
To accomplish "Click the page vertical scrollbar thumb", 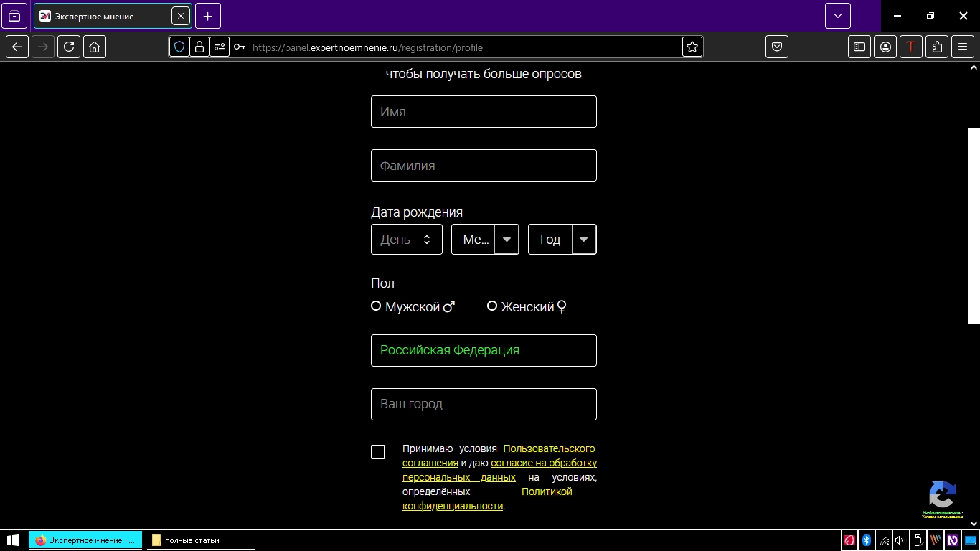I will [974, 225].
